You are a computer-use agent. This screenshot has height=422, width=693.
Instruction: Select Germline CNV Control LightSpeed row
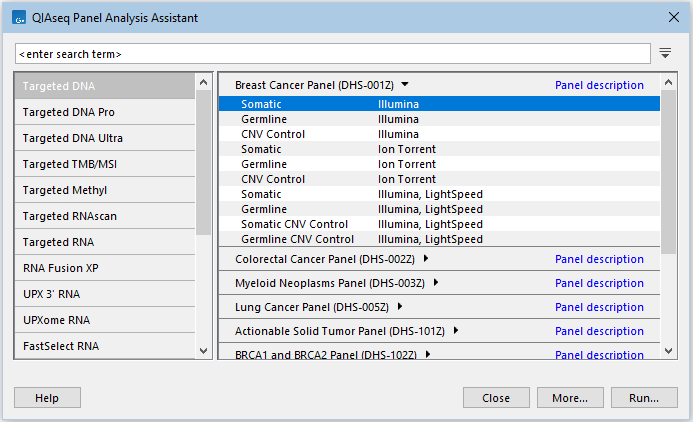point(439,239)
